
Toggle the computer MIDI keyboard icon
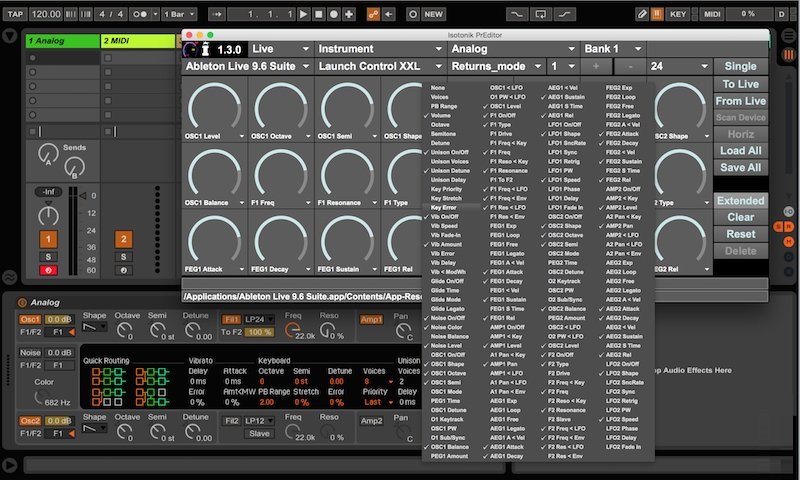[x=657, y=14]
